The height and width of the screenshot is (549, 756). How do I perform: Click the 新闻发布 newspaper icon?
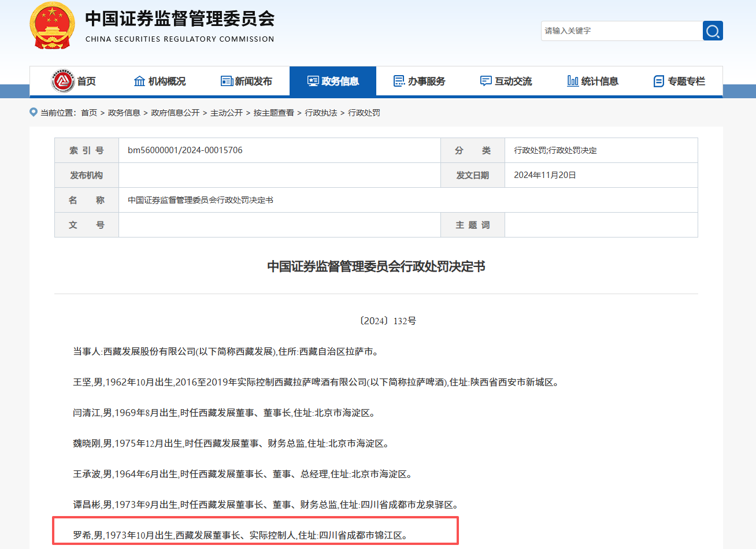[227, 81]
